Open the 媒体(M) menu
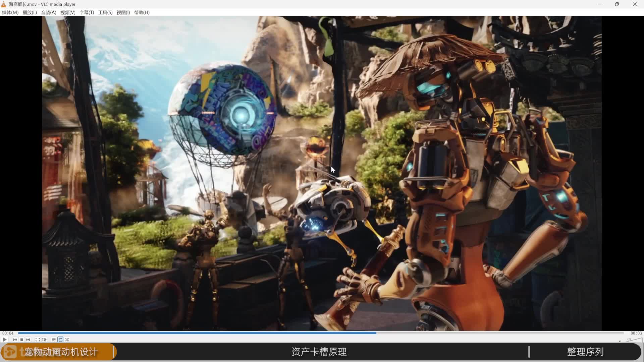The width and height of the screenshot is (644, 362). pyautogui.click(x=10, y=12)
